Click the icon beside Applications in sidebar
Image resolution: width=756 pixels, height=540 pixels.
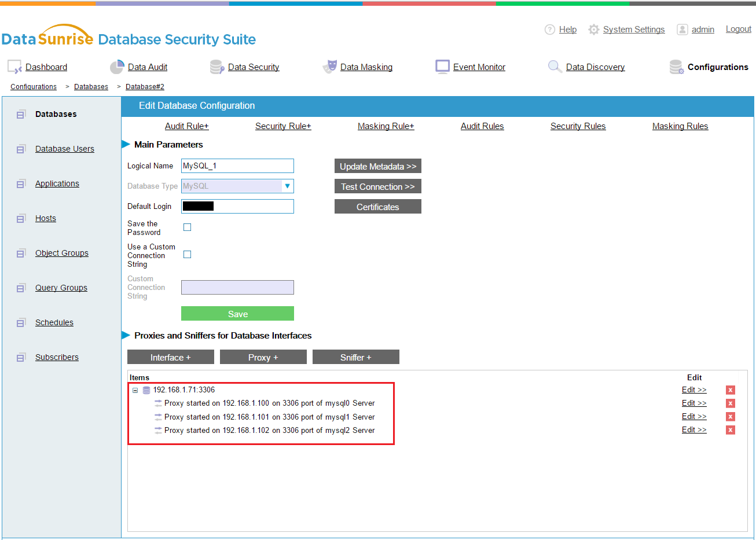[21, 183]
